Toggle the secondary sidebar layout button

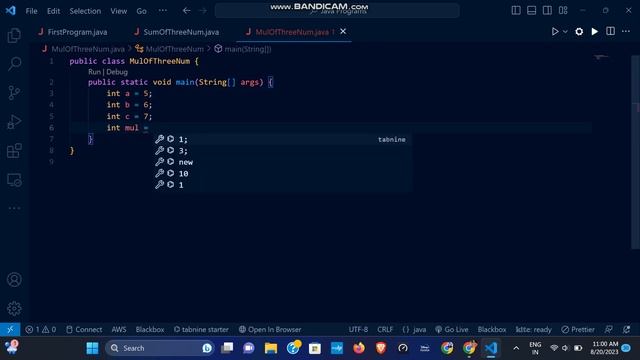pyautogui.click(x=547, y=11)
